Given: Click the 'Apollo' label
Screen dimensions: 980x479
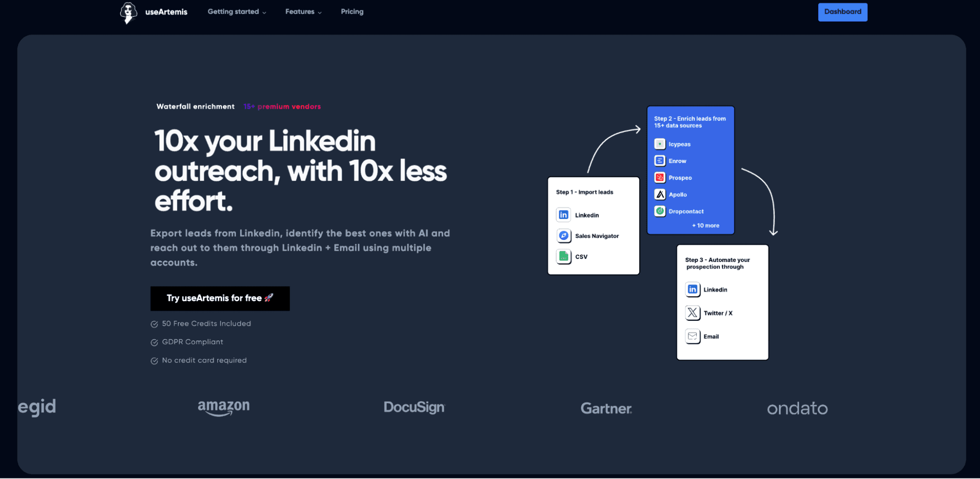Looking at the screenshot, I should [x=678, y=195].
